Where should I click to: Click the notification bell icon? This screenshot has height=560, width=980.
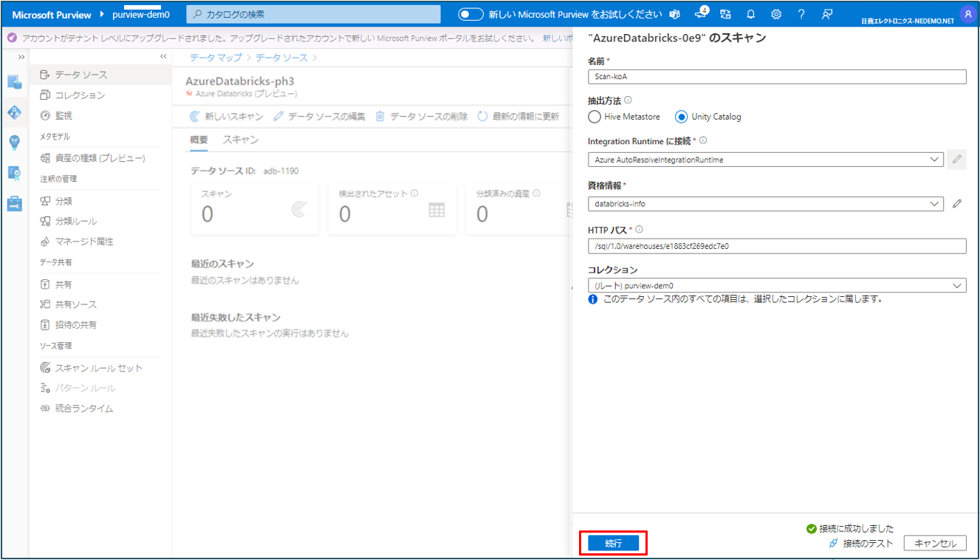pos(751,14)
